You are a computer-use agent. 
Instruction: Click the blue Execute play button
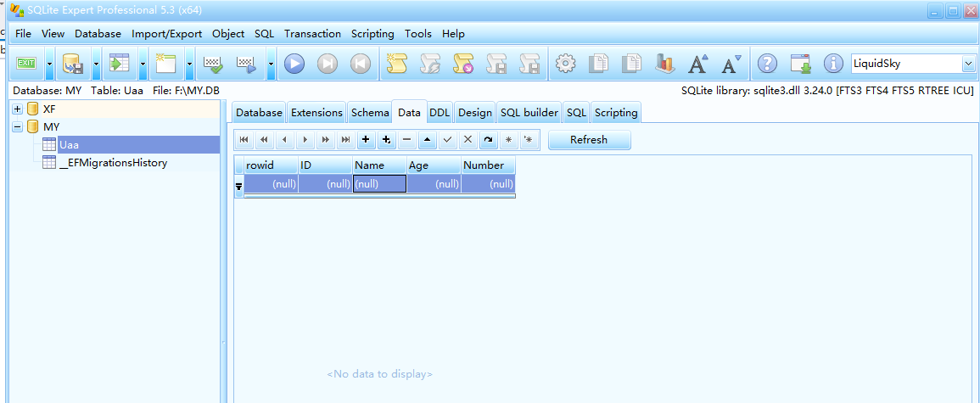(x=294, y=63)
